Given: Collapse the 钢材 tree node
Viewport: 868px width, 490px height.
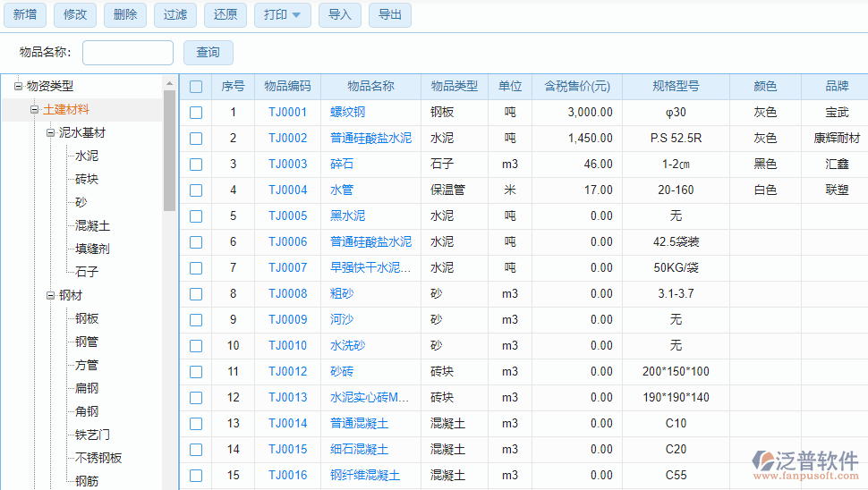Looking at the screenshot, I should click(x=51, y=296).
